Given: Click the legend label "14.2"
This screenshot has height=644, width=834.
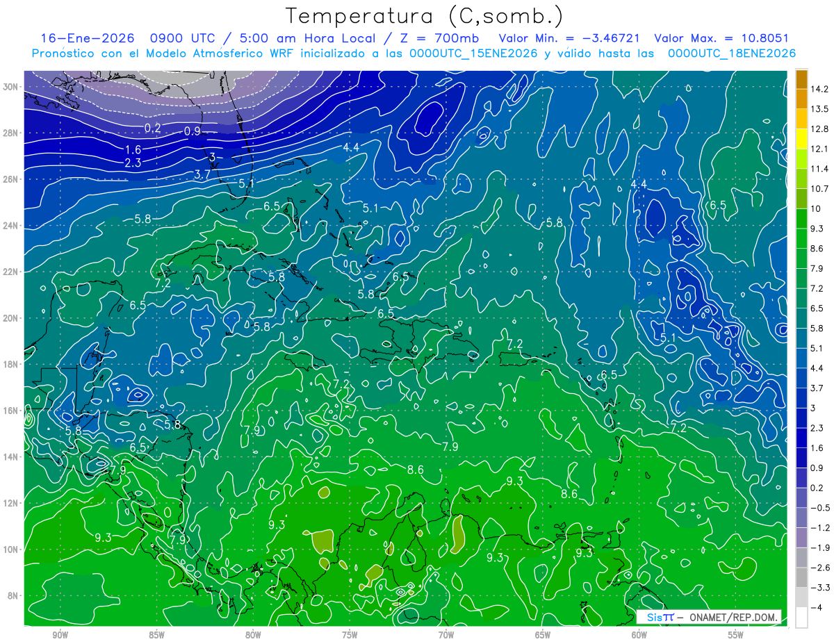Looking at the screenshot, I should (x=819, y=89).
